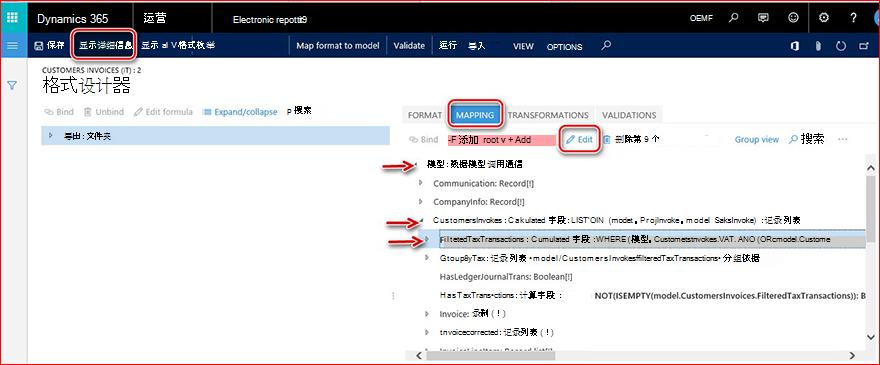This screenshot has height=365, width=880.
Task: Click horizontal scrollbar left arrow
Action: 419,355
